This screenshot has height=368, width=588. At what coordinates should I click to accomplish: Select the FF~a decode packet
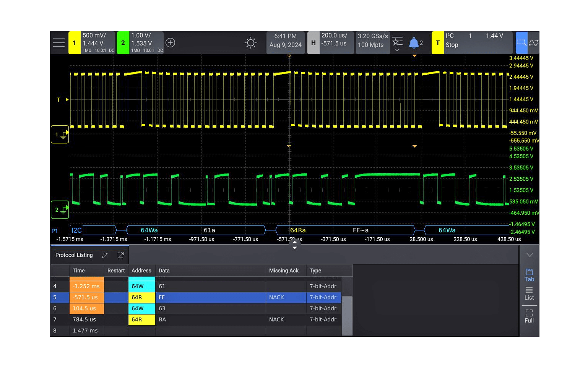(361, 230)
